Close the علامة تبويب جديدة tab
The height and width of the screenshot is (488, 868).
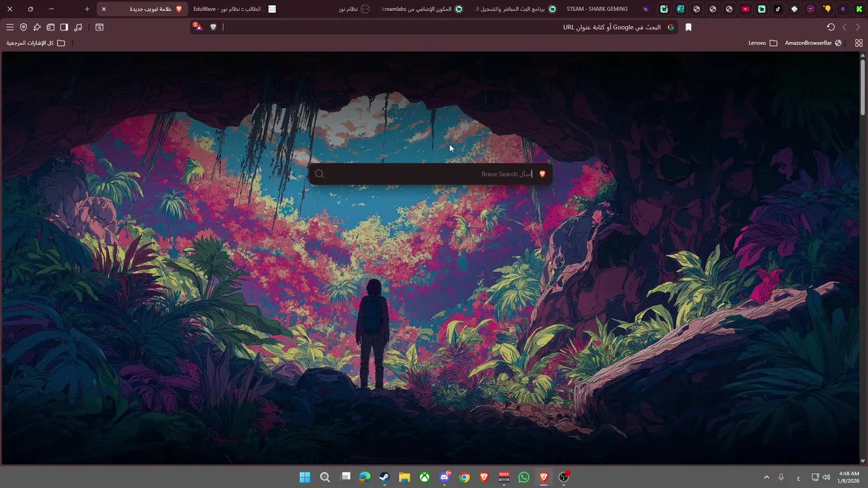[104, 9]
